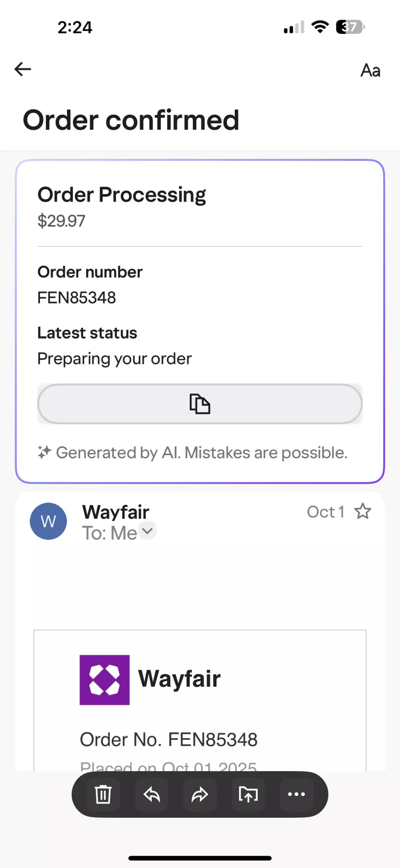Tap the AI sparkle disclaimer icon
Viewport: 400px width, 868px height.
(44, 452)
